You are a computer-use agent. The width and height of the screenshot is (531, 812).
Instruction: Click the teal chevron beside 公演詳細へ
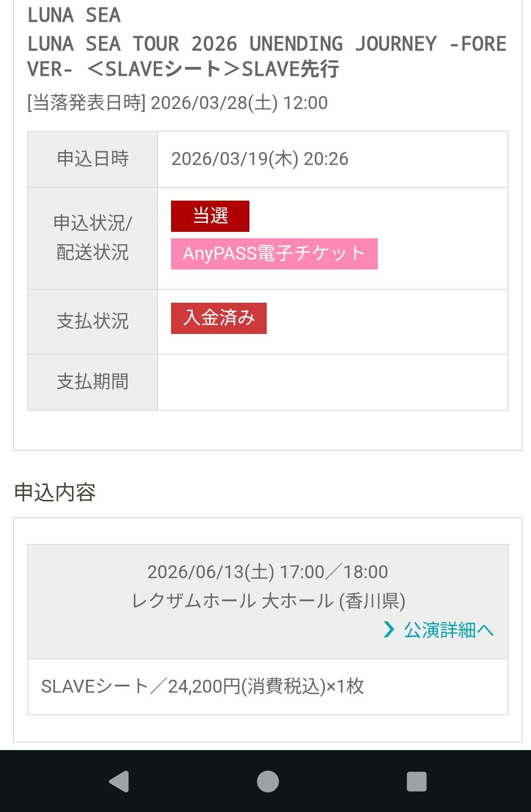click(389, 629)
